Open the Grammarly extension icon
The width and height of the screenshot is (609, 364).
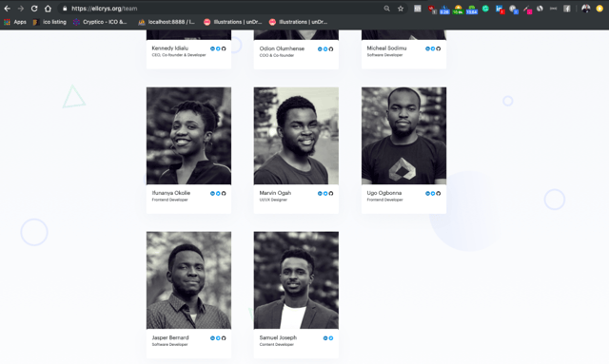click(485, 9)
